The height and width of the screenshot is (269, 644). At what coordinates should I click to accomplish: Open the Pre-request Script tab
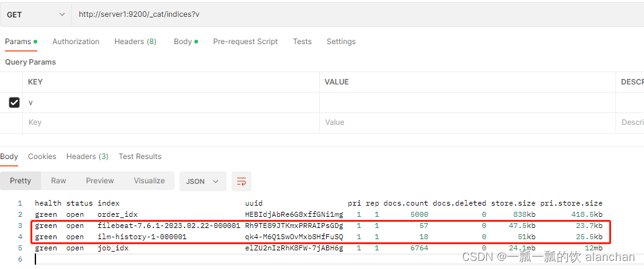(x=245, y=42)
